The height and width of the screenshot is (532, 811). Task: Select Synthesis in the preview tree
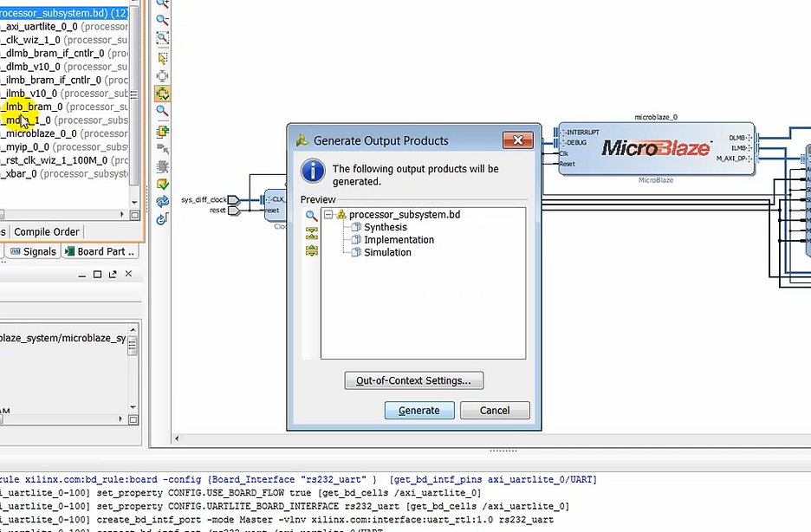point(385,227)
